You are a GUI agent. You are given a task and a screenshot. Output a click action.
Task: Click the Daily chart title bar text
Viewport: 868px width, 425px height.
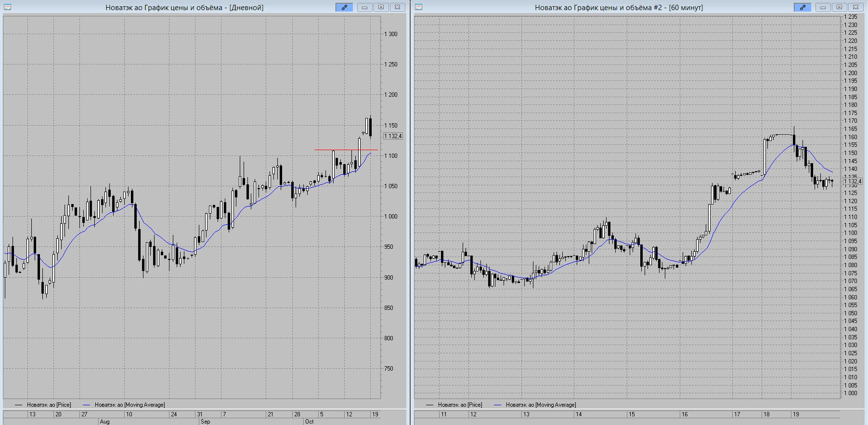(x=184, y=7)
